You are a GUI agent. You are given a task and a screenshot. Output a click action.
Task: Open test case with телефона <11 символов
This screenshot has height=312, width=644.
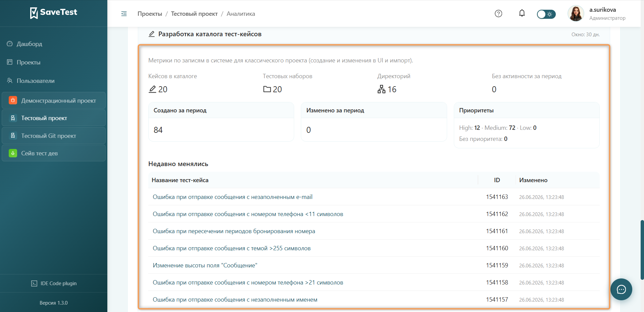click(x=248, y=214)
